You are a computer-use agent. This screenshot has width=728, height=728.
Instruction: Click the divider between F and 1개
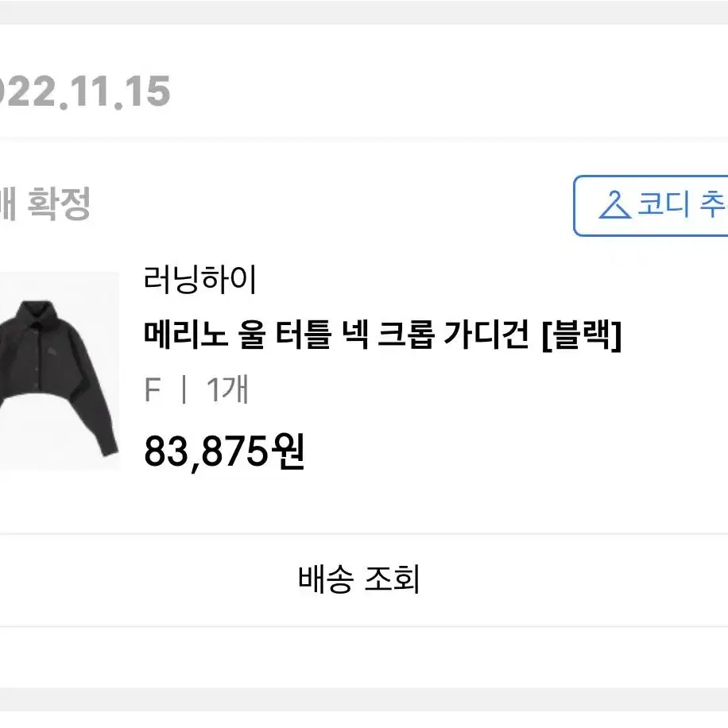click(184, 389)
